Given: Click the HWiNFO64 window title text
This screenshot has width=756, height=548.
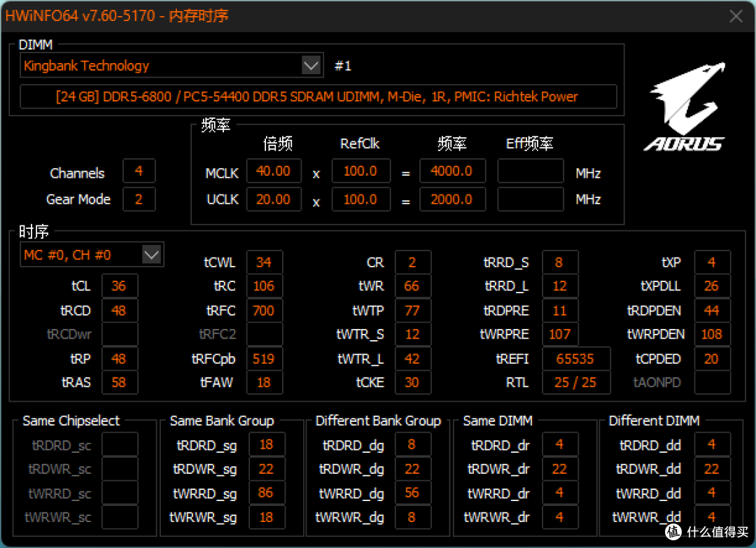Looking at the screenshot, I should pos(117,16).
